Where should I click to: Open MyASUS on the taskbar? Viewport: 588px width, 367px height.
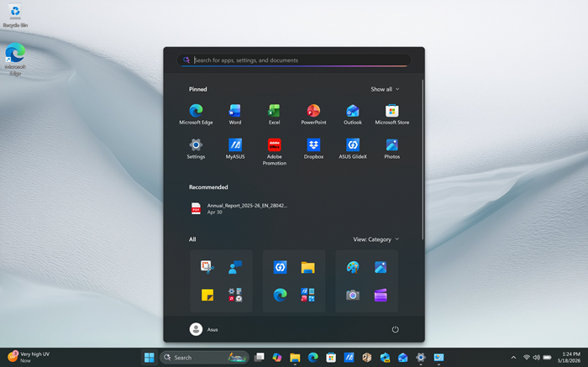349,357
